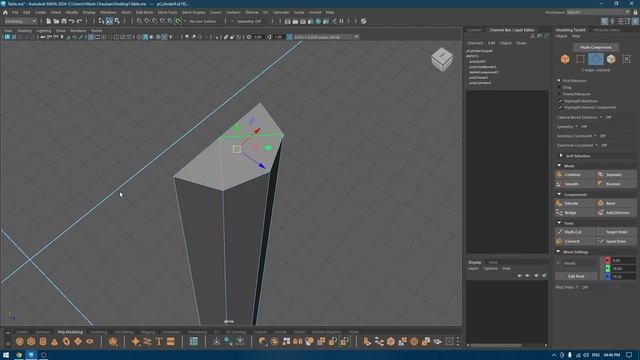The height and width of the screenshot is (360, 640).
Task: Click the Edit Pivot button
Action: (x=576, y=276)
